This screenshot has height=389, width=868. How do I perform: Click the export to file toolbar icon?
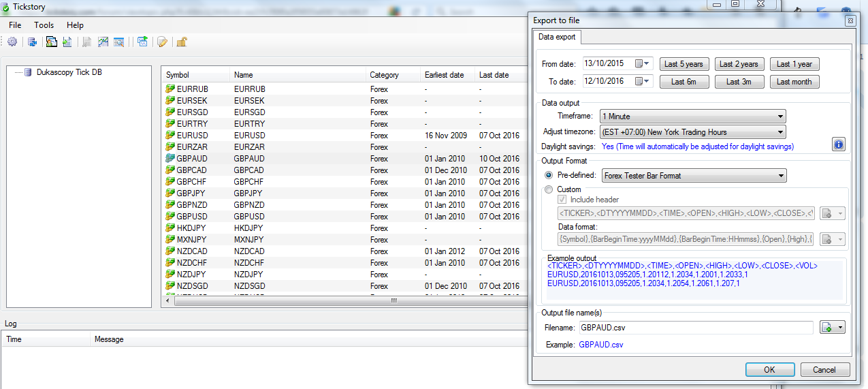(67, 42)
